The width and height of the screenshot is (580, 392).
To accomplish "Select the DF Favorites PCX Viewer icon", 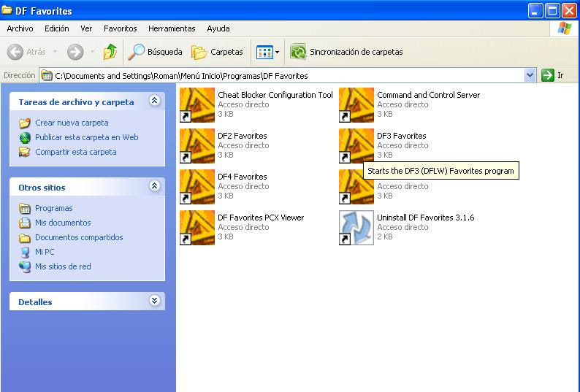I will point(197,228).
